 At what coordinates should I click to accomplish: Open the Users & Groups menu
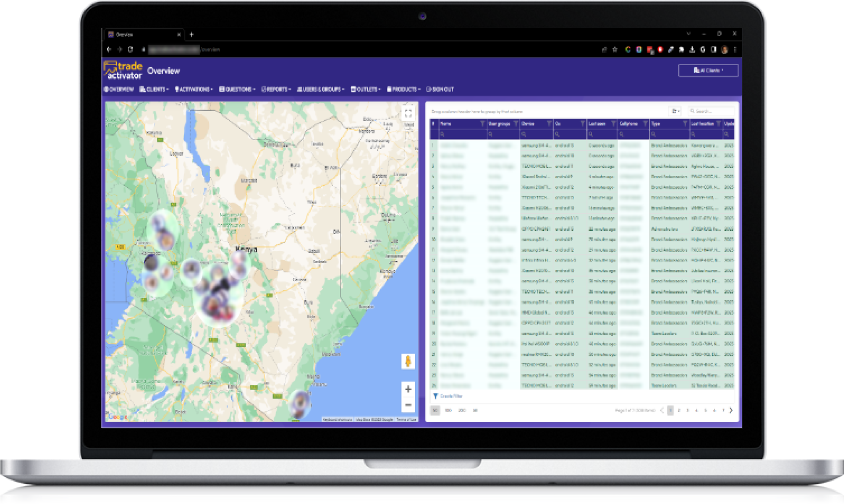pyautogui.click(x=320, y=89)
